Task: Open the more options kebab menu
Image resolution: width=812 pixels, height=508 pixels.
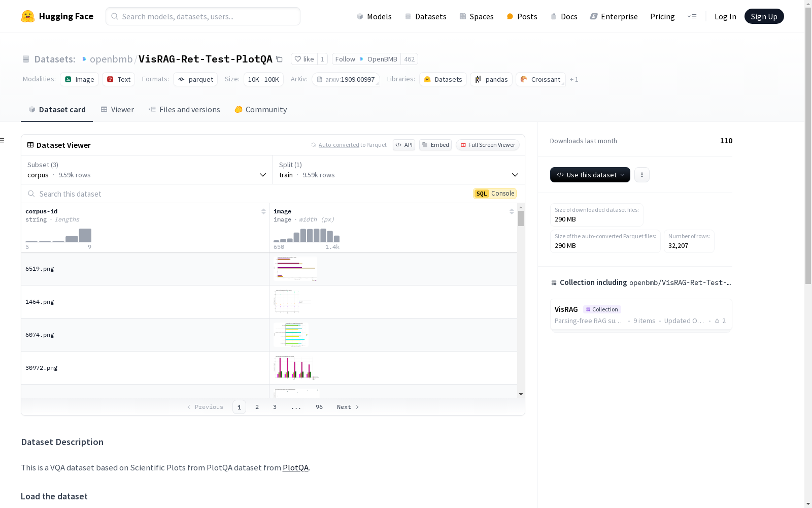Action: coord(642,175)
